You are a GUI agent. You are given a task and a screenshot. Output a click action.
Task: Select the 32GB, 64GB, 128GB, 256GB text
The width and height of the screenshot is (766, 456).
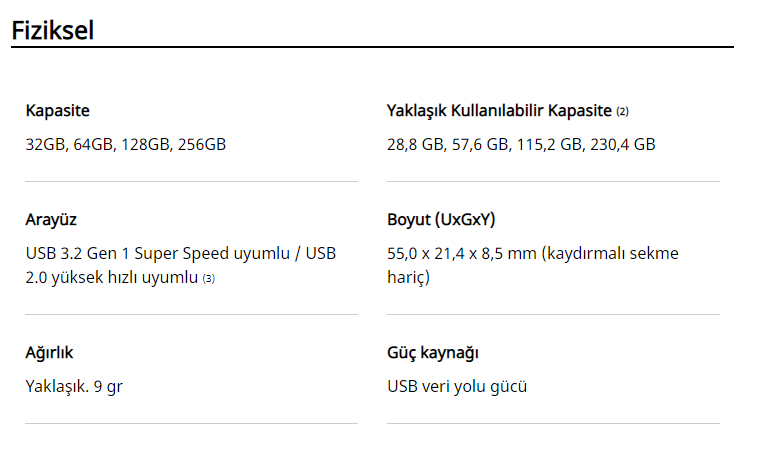pos(126,145)
